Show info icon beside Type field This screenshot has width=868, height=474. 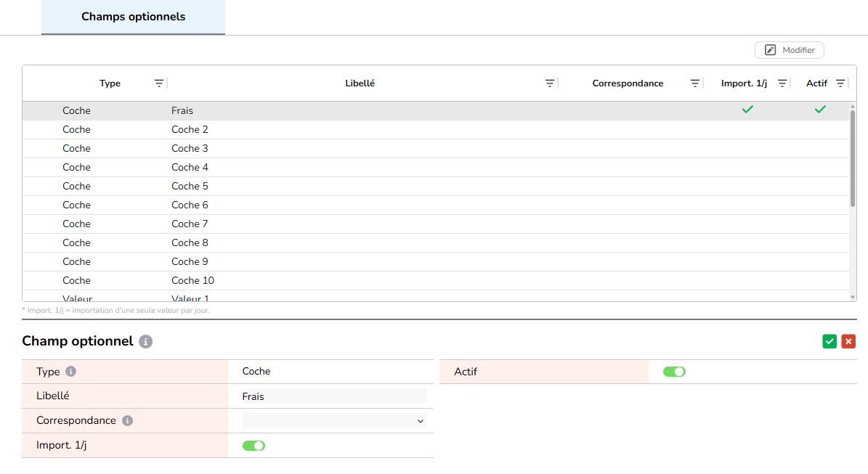(71, 372)
